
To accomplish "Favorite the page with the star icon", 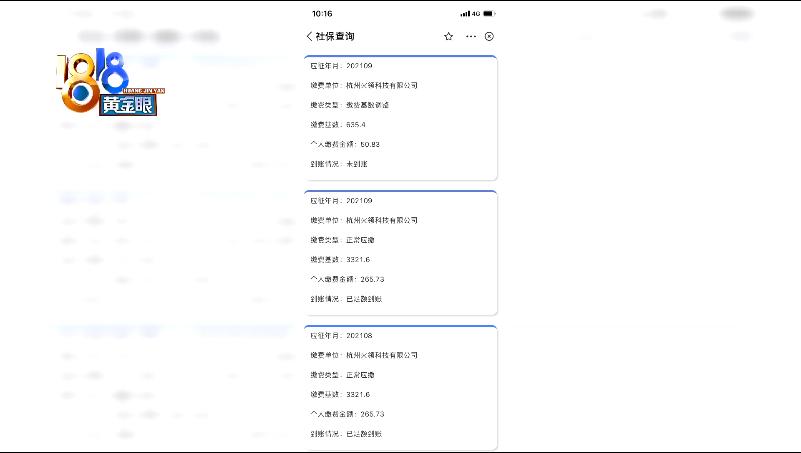I will 448,36.
